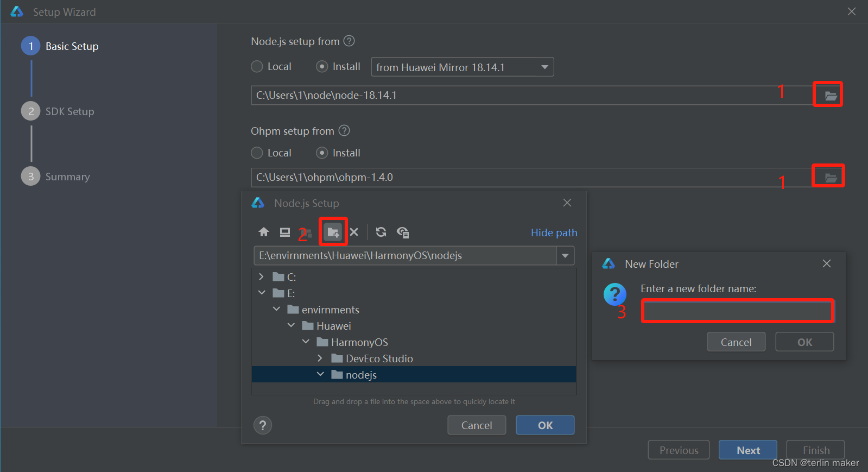The height and width of the screenshot is (472, 868).
Task: Select the HarmonyOS folder
Action: 414,342
